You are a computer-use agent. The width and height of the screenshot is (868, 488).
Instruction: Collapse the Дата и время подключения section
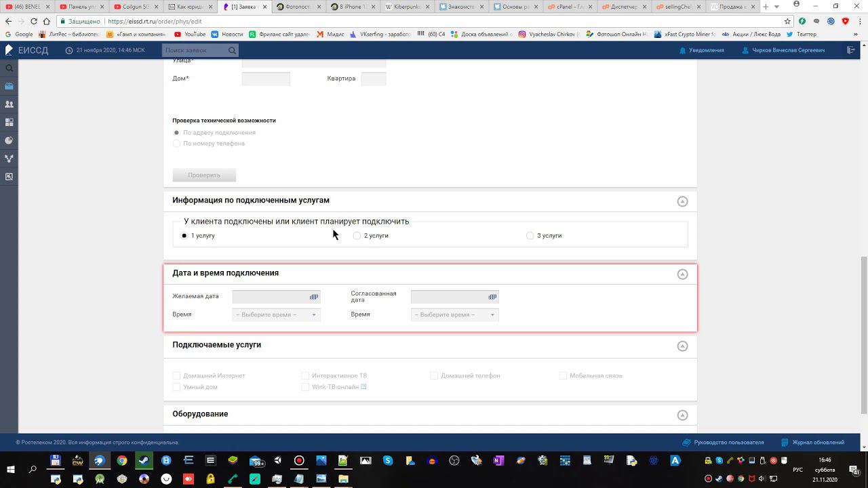click(683, 274)
